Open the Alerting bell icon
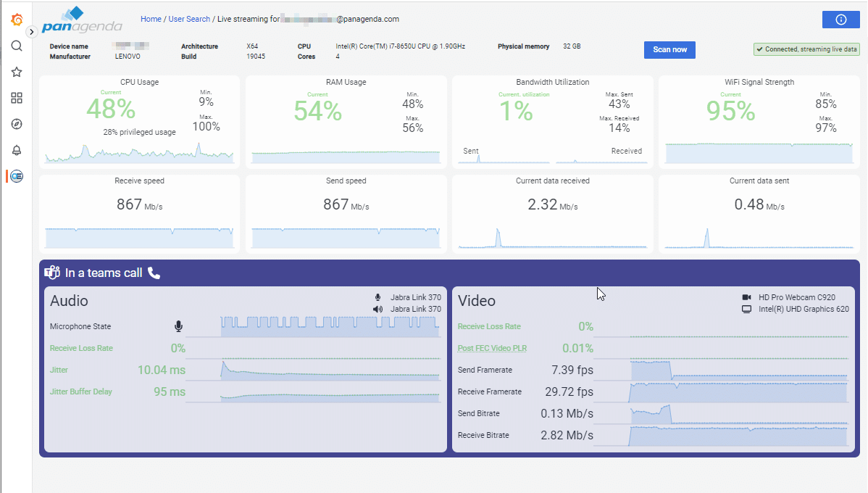 click(17, 150)
